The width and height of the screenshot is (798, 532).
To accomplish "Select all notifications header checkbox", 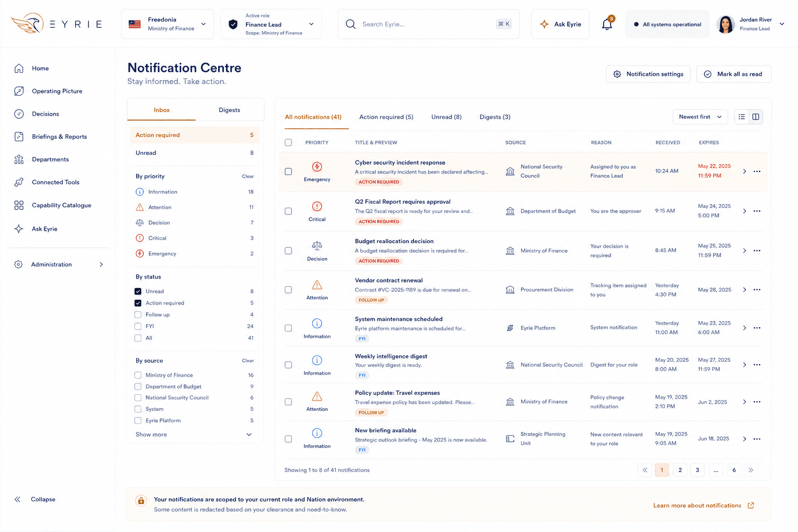I will pyautogui.click(x=288, y=142).
